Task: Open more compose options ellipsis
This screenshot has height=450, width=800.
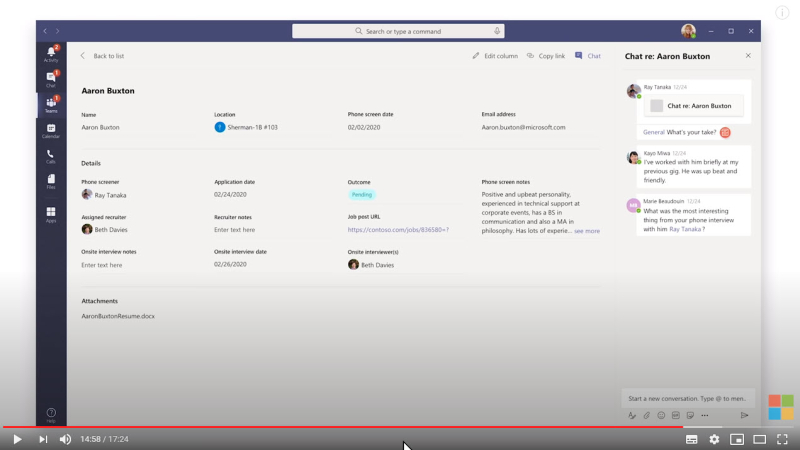Action: 704,415
